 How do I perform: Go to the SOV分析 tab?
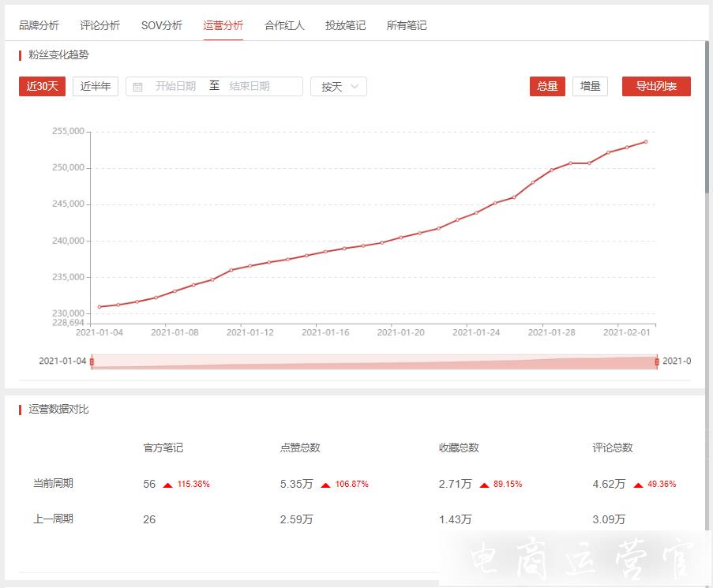tap(162, 25)
